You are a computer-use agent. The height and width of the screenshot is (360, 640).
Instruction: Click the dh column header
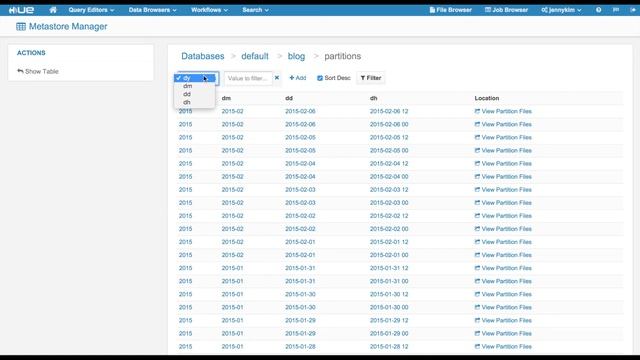point(373,98)
